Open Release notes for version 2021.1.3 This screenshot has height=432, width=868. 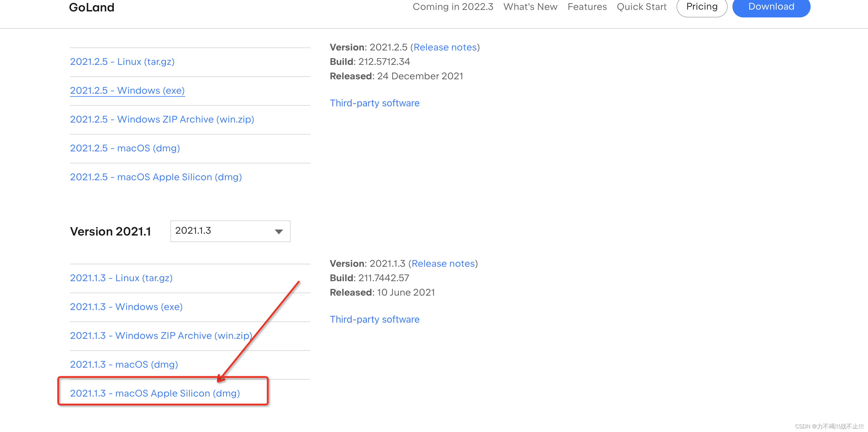443,263
